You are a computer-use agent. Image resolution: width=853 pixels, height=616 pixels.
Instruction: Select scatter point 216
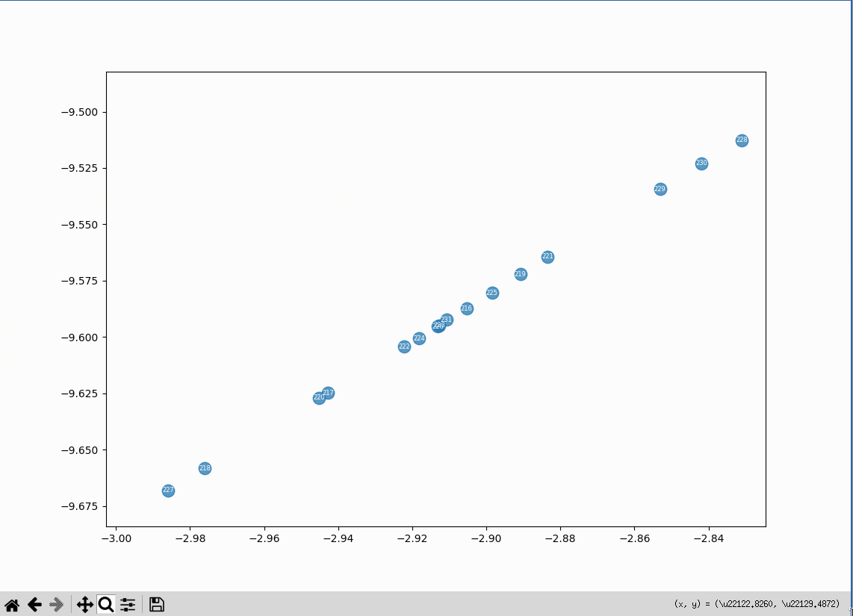[465, 308]
